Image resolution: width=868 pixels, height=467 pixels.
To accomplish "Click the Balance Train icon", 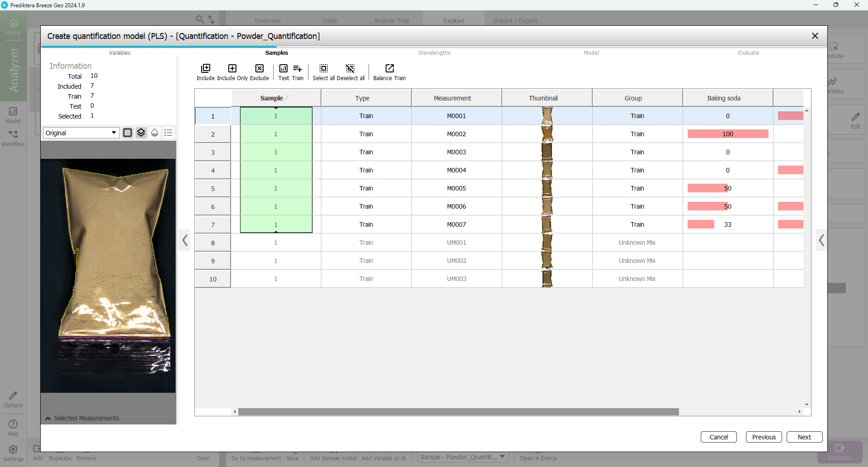I will 389,69.
